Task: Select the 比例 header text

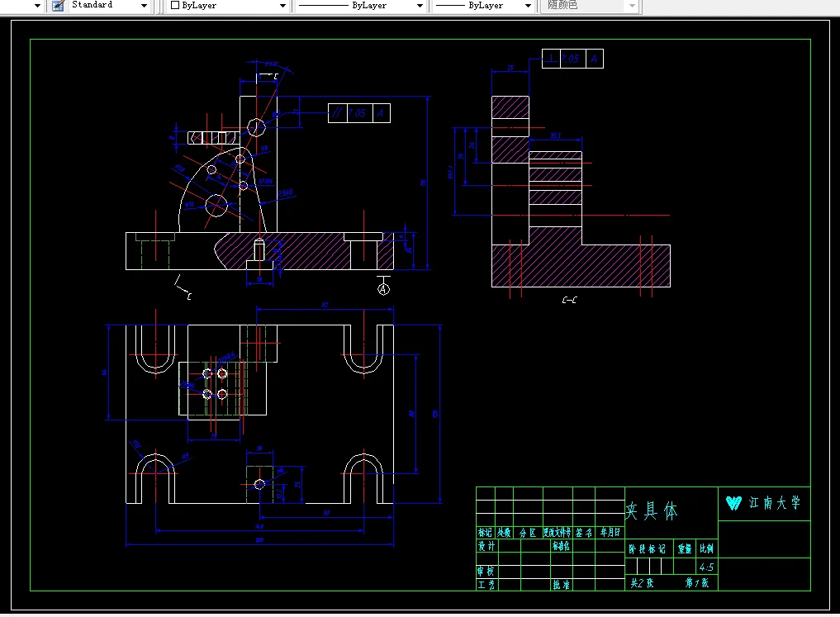Action: click(x=706, y=549)
